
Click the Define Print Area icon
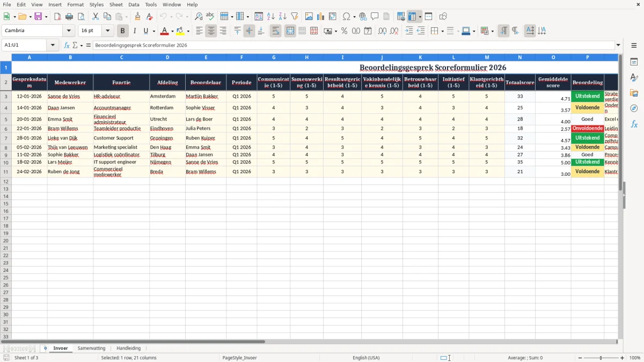pos(401,17)
